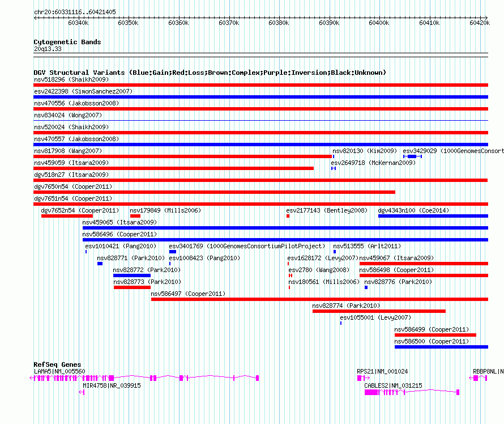
Task: Select the red nsv828773 loss bar
Action: coord(132,287)
